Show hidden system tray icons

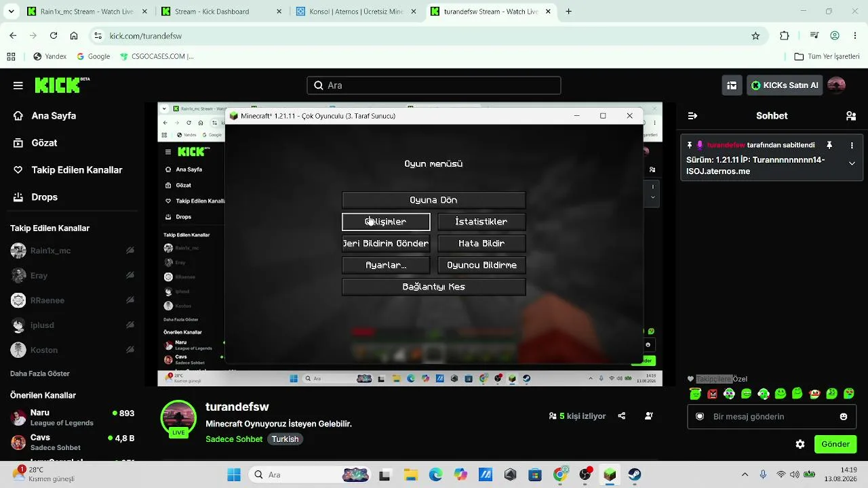pos(745,474)
